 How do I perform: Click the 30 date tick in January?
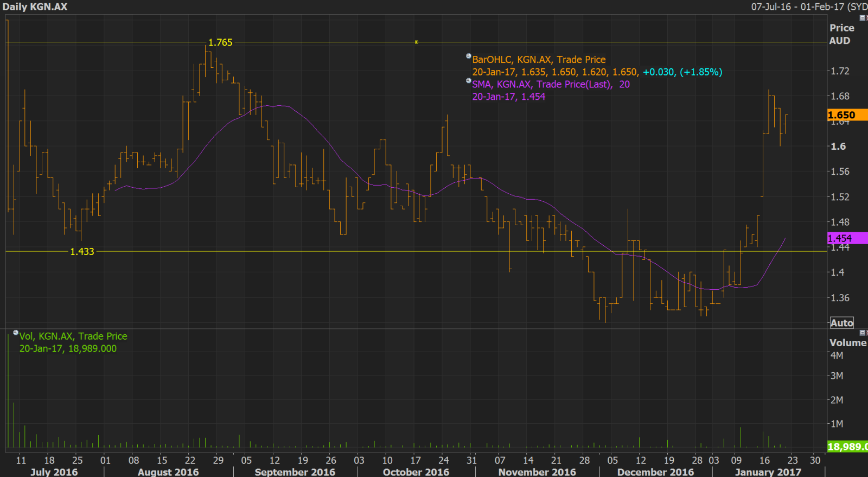(815, 460)
